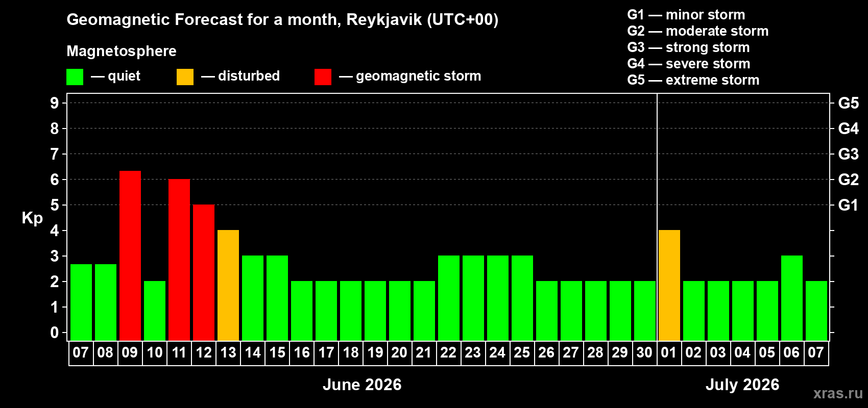Click the Kp axis title

(x=32, y=218)
